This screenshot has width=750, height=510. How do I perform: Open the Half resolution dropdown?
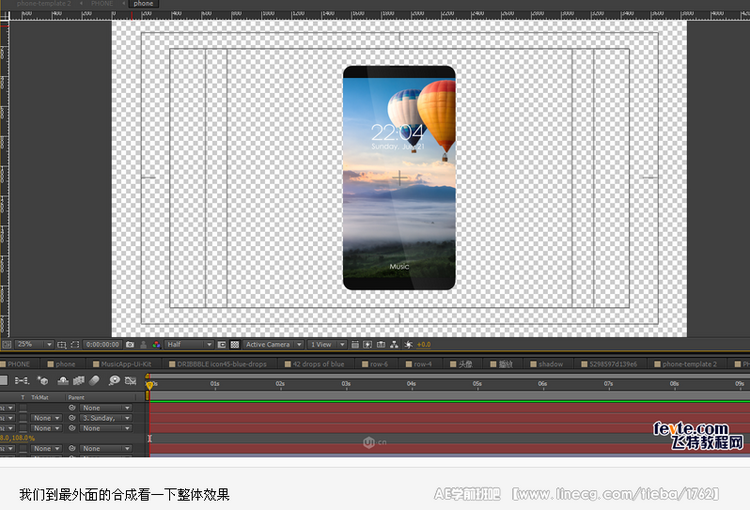click(x=189, y=344)
